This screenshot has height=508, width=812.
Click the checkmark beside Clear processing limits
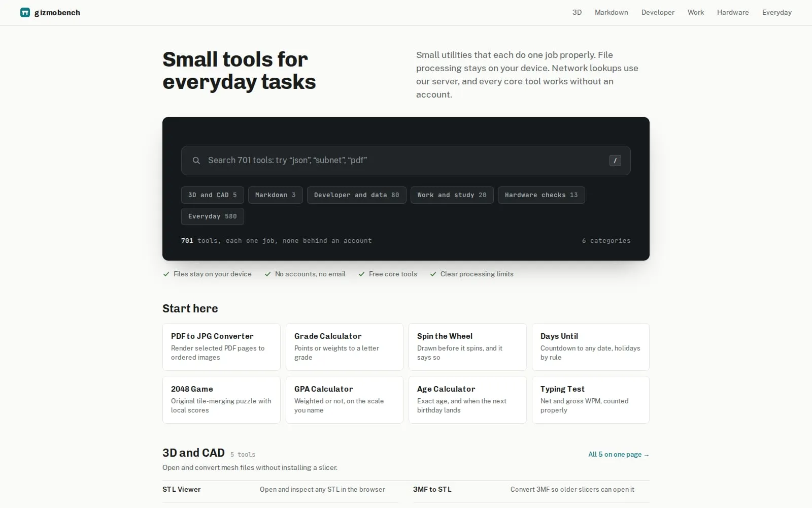(433, 274)
